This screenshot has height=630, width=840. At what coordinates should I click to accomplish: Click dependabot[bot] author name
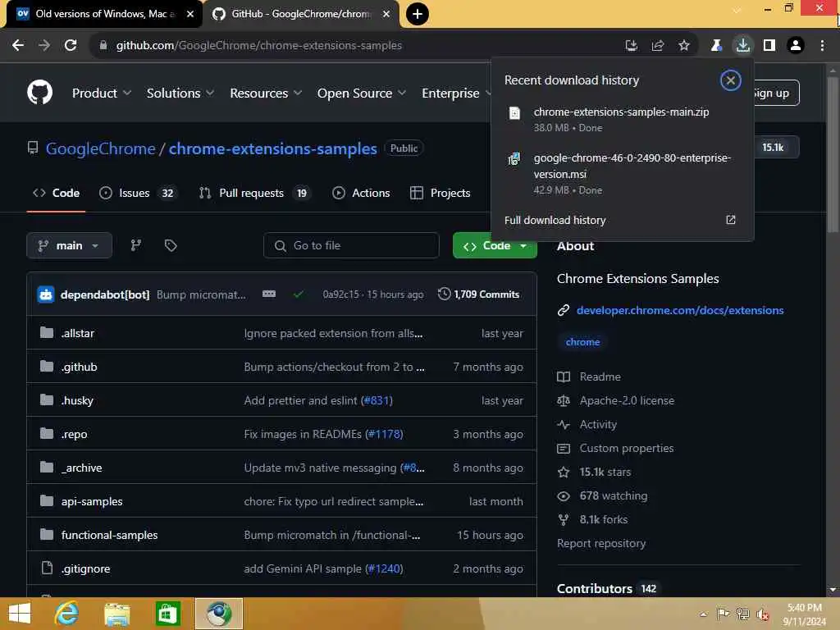pos(105,294)
